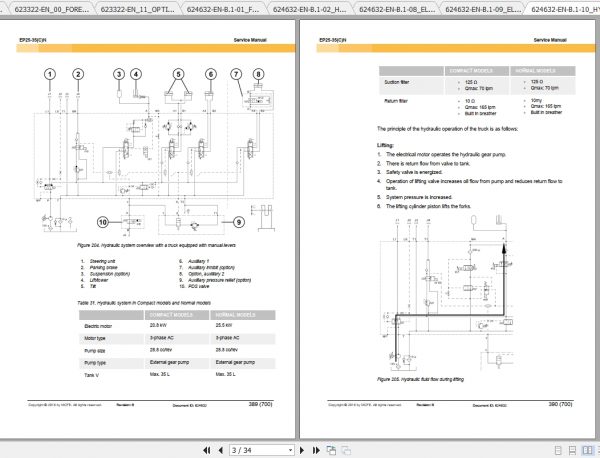Switch to the 623322-EN_11_OPTI tab
The height and width of the screenshot is (458, 600).
click(x=137, y=9)
